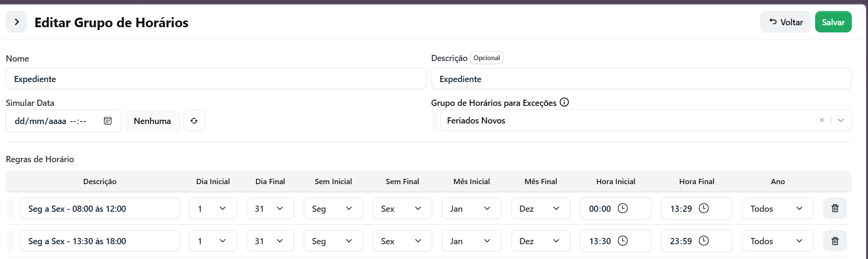Click the Hora Final column header
The height and width of the screenshot is (259, 868).
(x=697, y=182)
